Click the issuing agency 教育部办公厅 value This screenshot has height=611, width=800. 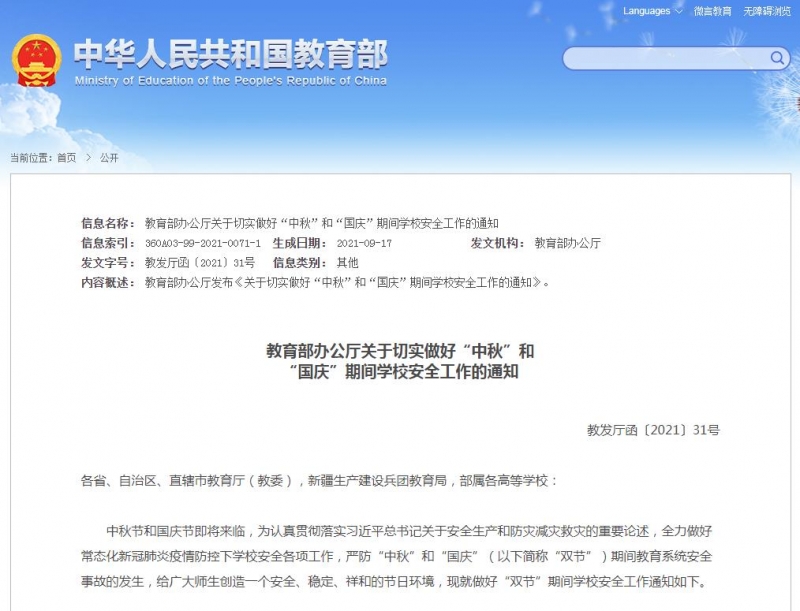567,243
